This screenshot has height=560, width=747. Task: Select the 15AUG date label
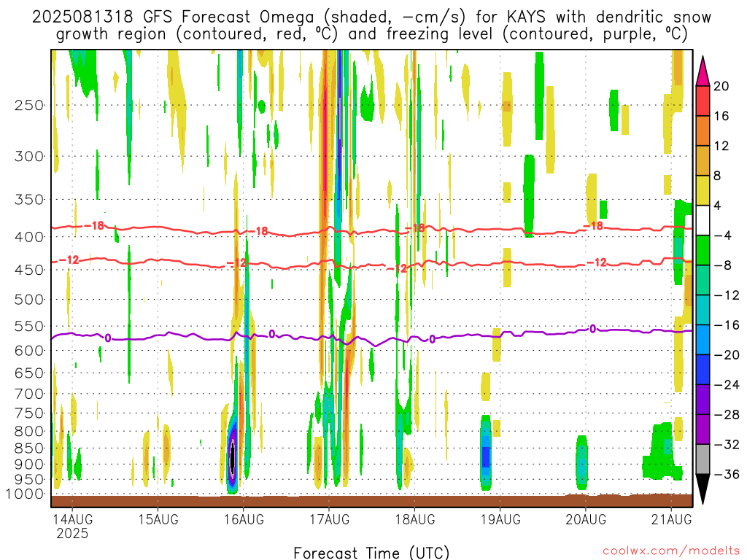click(158, 519)
